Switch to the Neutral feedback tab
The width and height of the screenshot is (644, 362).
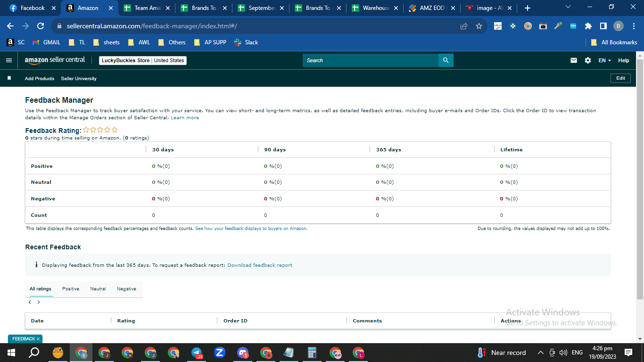tap(98, 289)
